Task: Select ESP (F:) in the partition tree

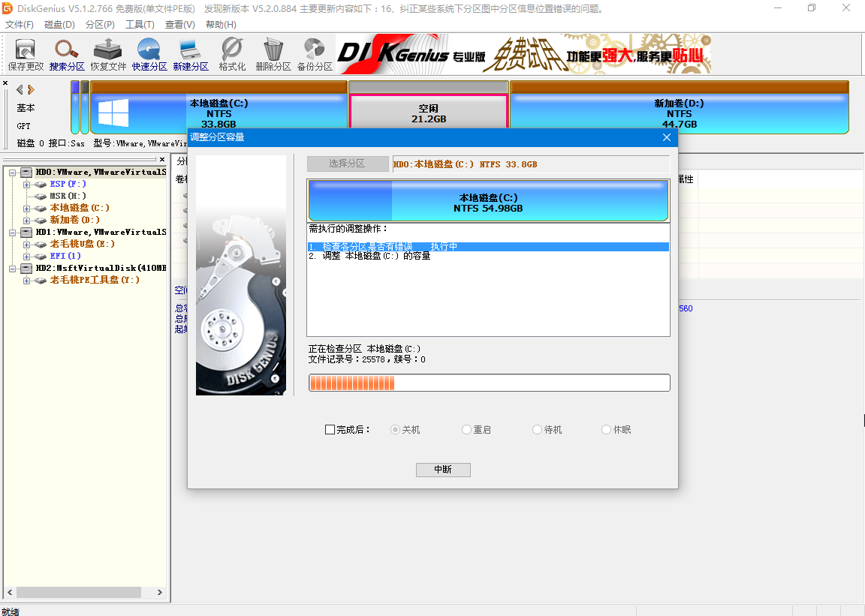Action: [68, 184]
